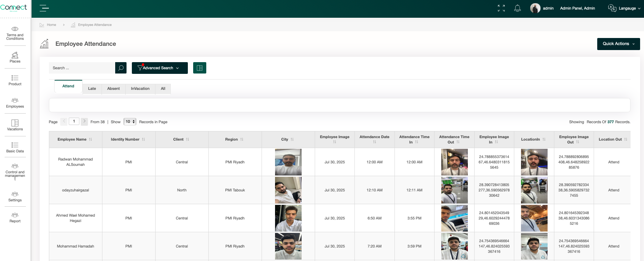Click the 12:11 AM time cell
644x261 pixels.
(x=414, y=190)
